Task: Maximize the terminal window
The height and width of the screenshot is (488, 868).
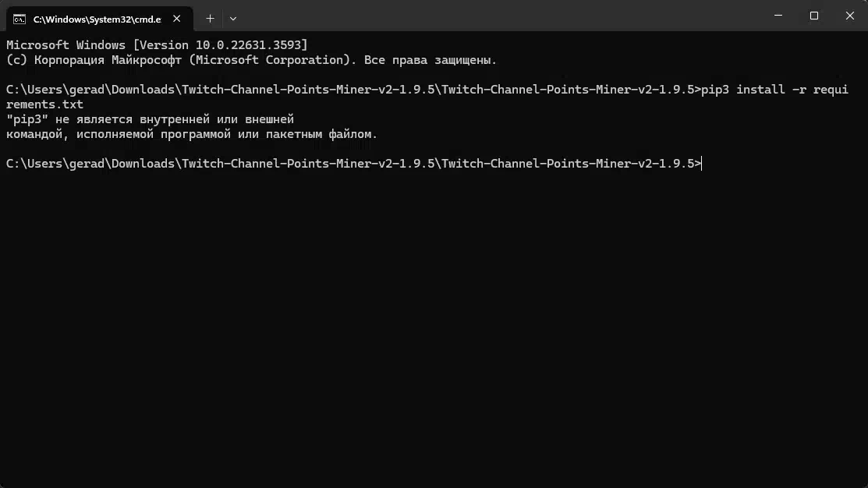Action: 813,16
